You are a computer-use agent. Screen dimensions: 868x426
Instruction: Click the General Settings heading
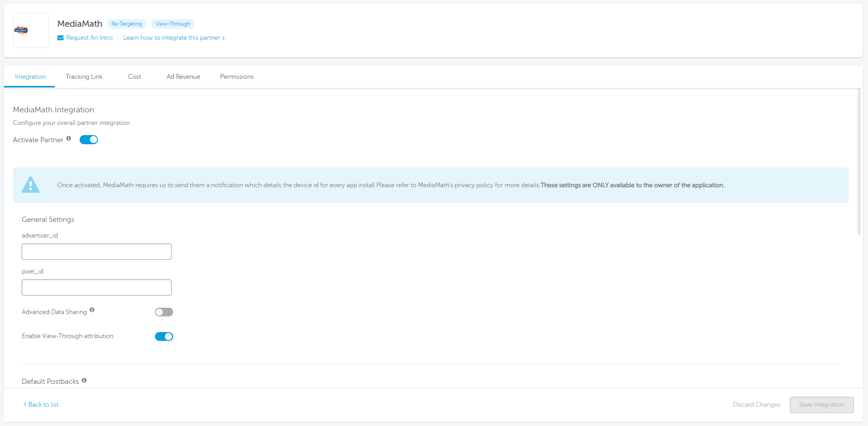(48, 220)
